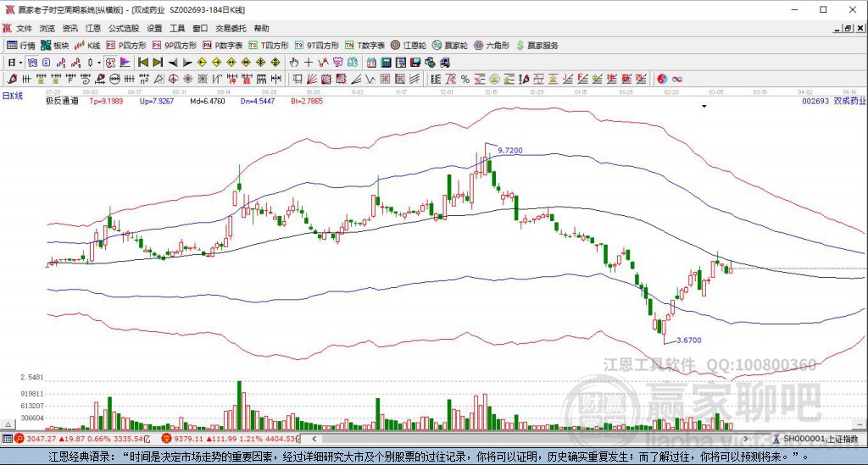Image resolution: width=868 pixels, height=465 pixels.
Task: Open the 9T四方形 tool
Action: (x=317, y=46)
